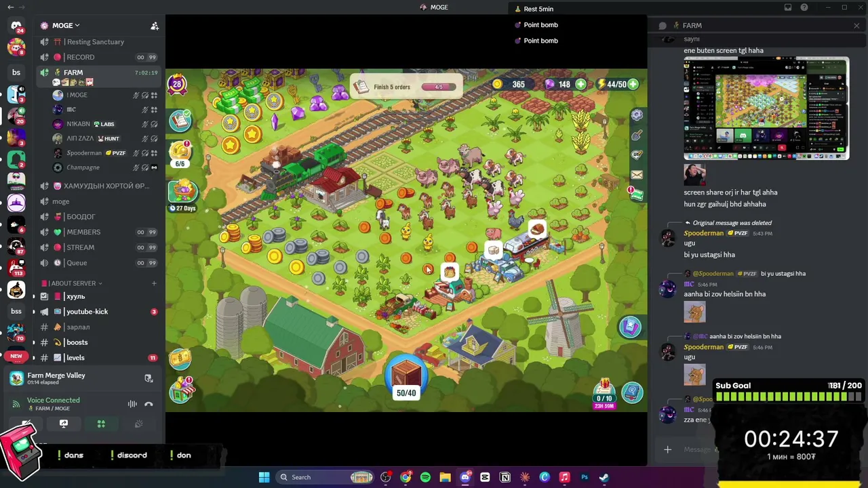Join the Queue voice channel
868x488 pixels.
click(99, 263)
